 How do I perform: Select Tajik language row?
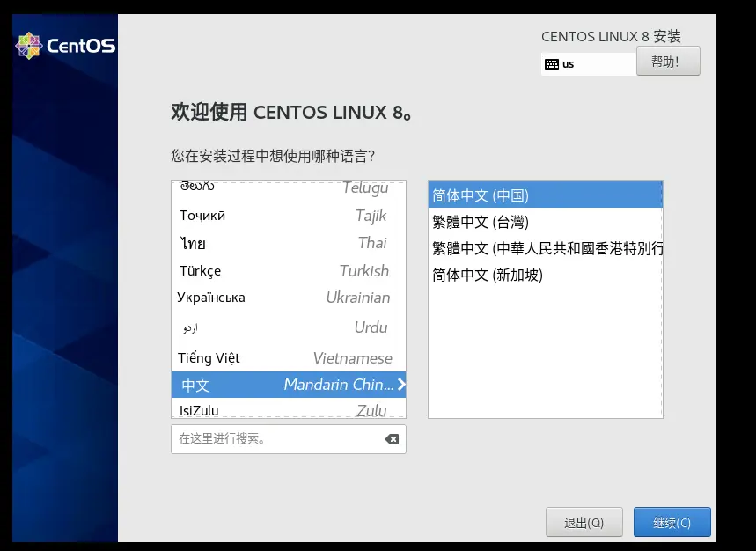(x=289, y=216)
